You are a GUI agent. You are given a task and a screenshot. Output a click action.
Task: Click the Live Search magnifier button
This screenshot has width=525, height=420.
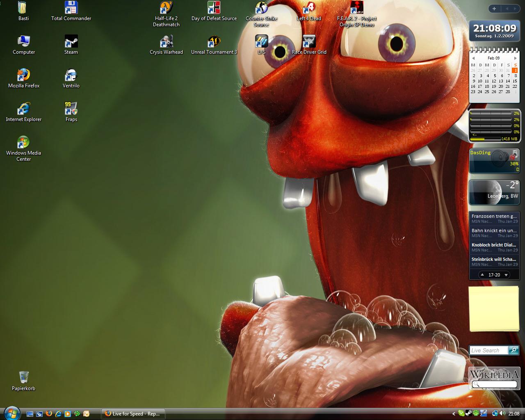coord(514,350)
